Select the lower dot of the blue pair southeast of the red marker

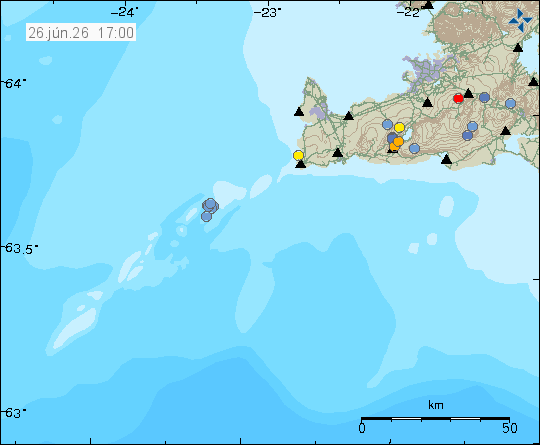(467, 135)
